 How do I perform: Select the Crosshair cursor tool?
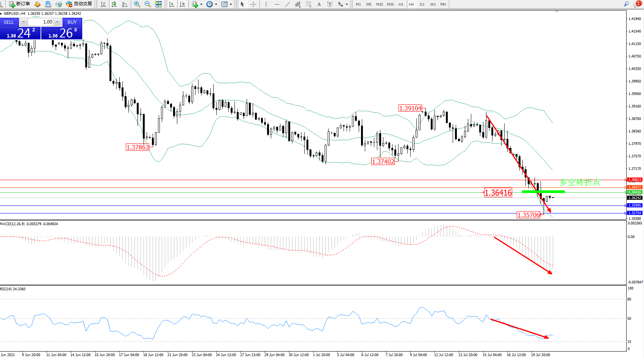pyautogui.click(x=253, y=4)
